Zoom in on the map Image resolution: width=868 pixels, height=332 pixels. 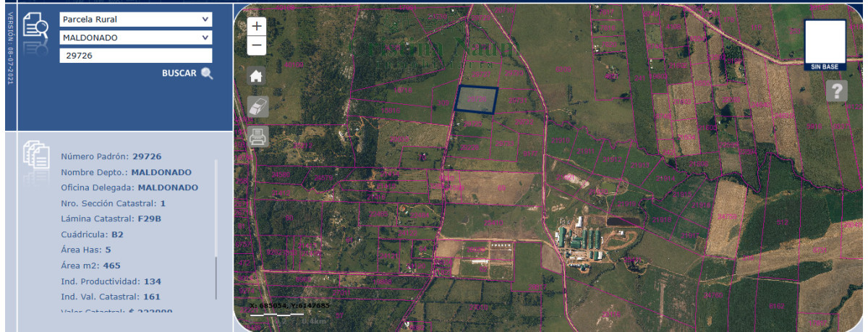pos(257,26)
